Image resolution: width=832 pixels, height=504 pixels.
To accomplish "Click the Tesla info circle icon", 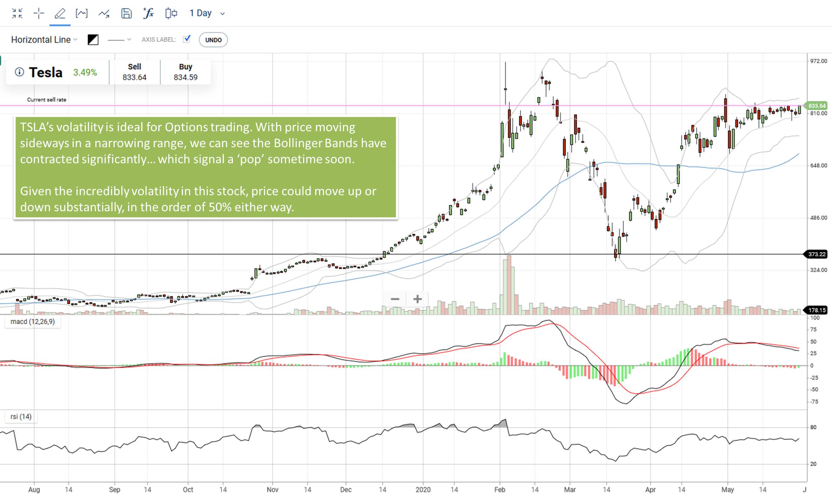I will coord(19,72).
